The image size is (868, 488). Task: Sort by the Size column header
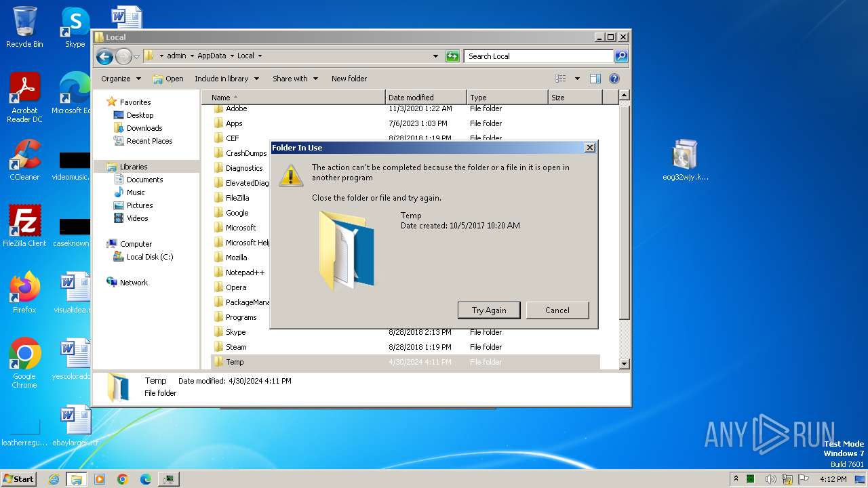coord(575,98)
